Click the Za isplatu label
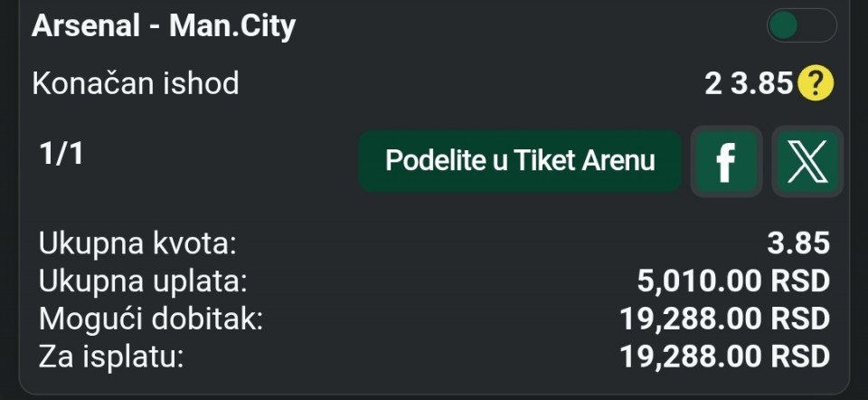 [x=111, y=356]
